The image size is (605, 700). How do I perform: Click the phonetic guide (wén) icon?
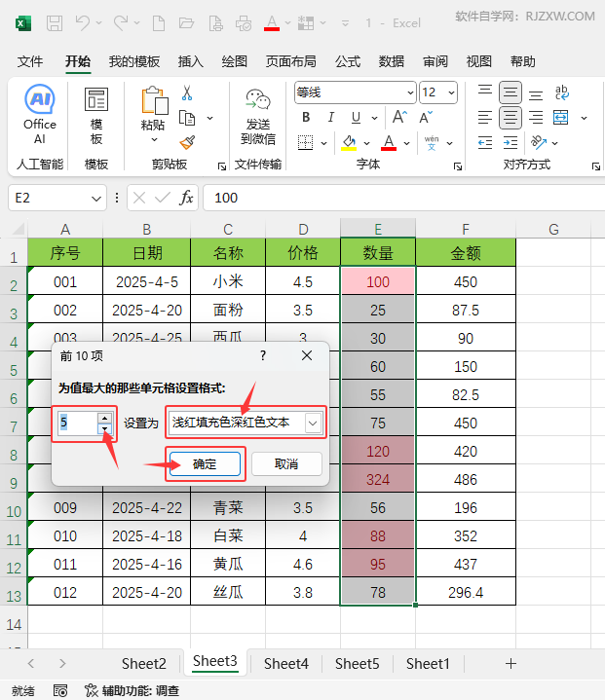[x=432, y=143]
